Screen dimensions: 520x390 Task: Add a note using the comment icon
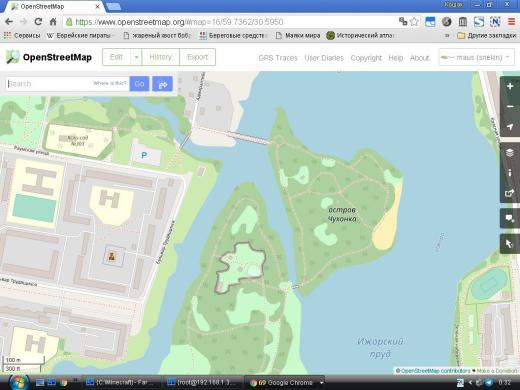(510, 218)
